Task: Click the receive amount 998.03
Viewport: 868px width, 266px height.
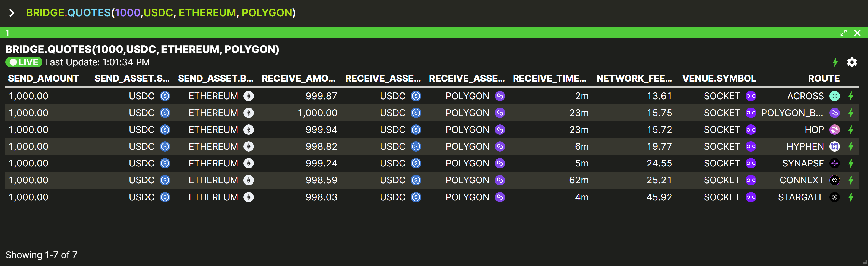Action: (321, 197)
